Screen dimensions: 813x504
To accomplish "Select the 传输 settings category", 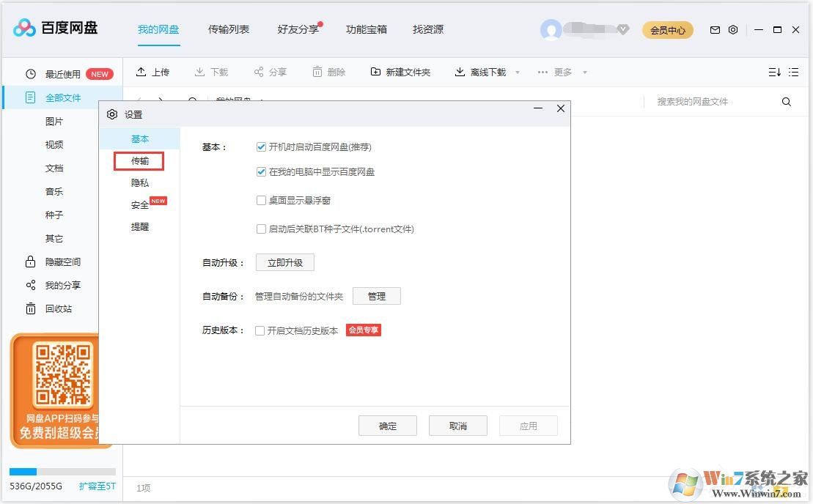I will (x=139, y=160).
